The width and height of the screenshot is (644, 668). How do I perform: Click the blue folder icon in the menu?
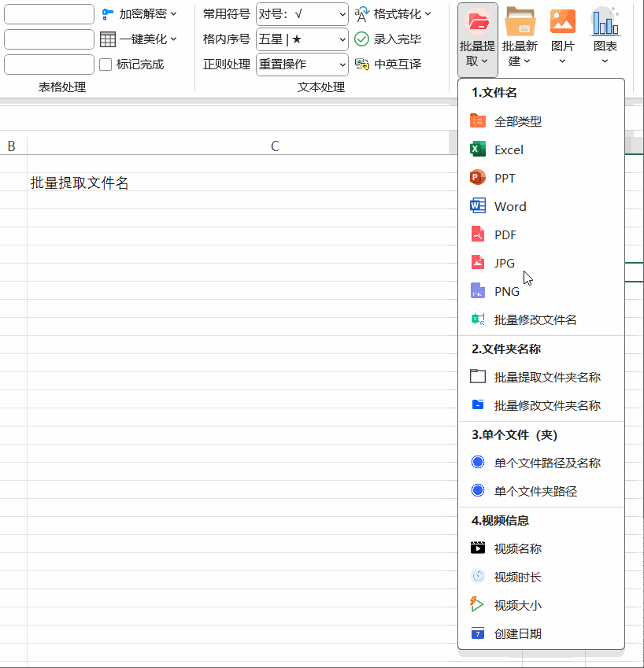(477, 404)
